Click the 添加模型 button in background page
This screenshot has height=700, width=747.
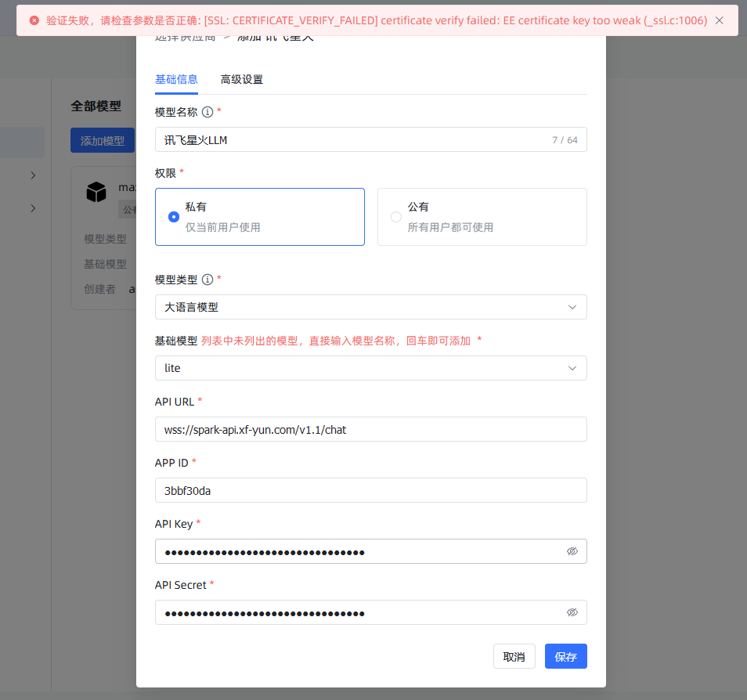103,141
